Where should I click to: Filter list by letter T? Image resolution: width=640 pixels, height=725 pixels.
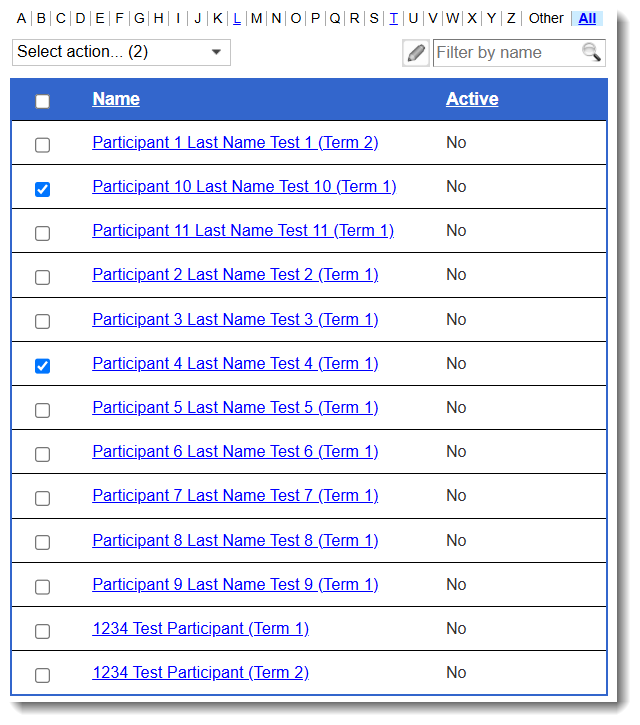point(393,18)
